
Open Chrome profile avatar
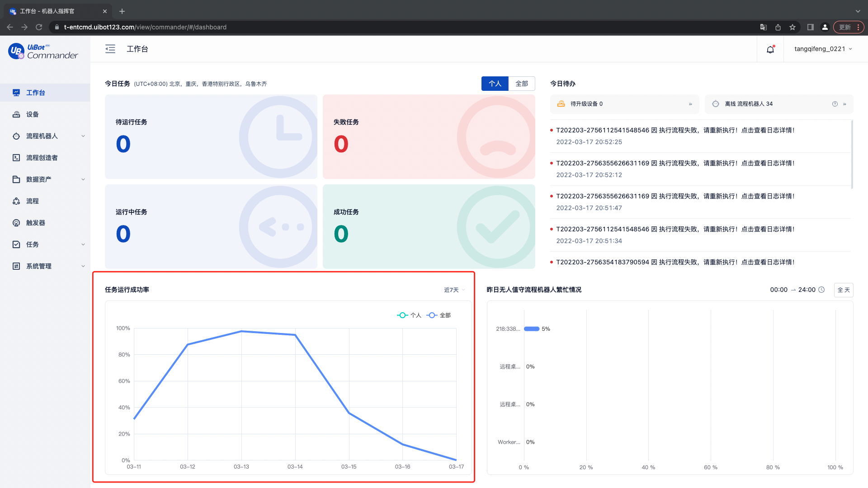[825, 27]
